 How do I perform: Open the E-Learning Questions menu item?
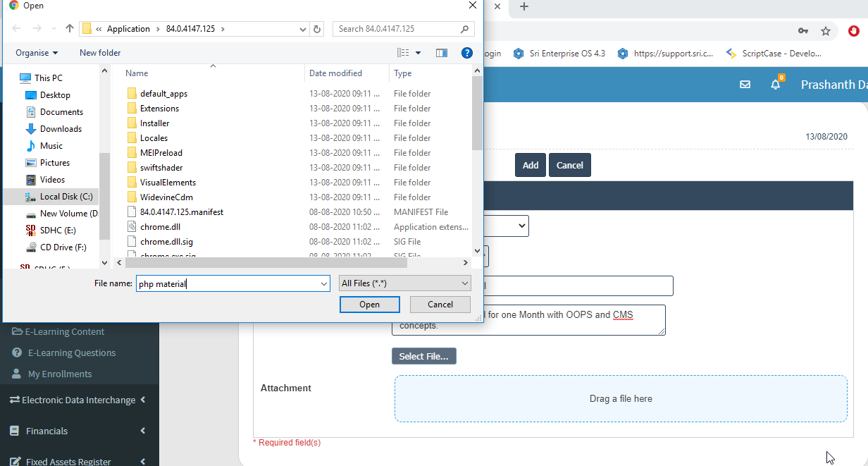[71, 352]
